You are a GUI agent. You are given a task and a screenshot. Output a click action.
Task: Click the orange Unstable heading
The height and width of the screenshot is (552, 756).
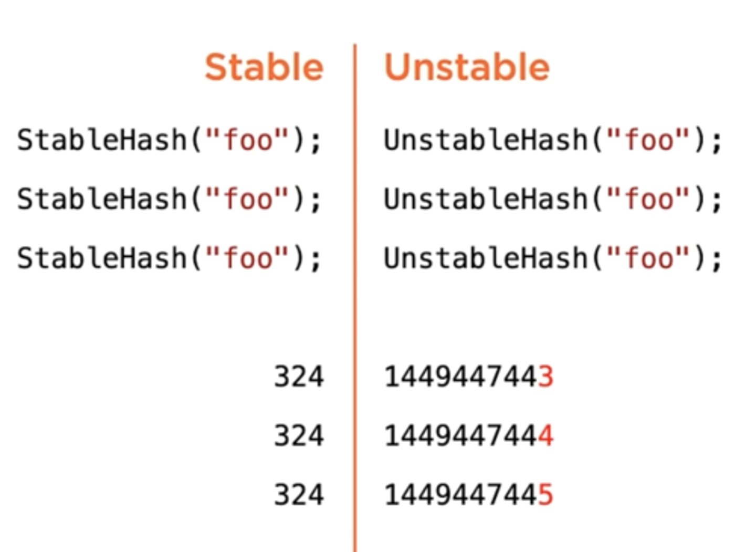pyautogui.click(x=467, y=67)
